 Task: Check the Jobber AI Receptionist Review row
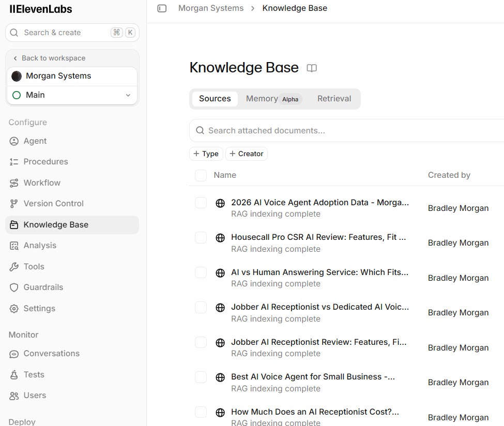(201, 342)
